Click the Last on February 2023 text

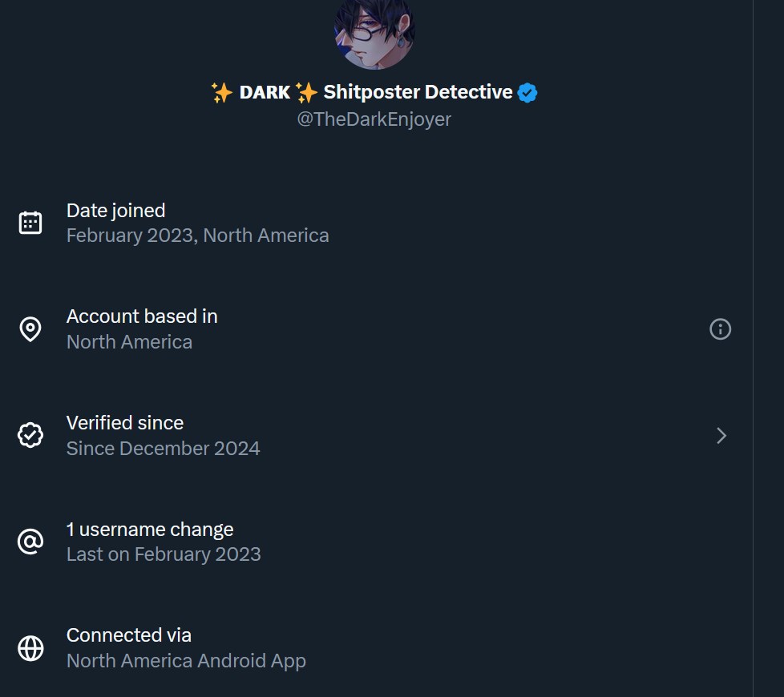point(164,554)
